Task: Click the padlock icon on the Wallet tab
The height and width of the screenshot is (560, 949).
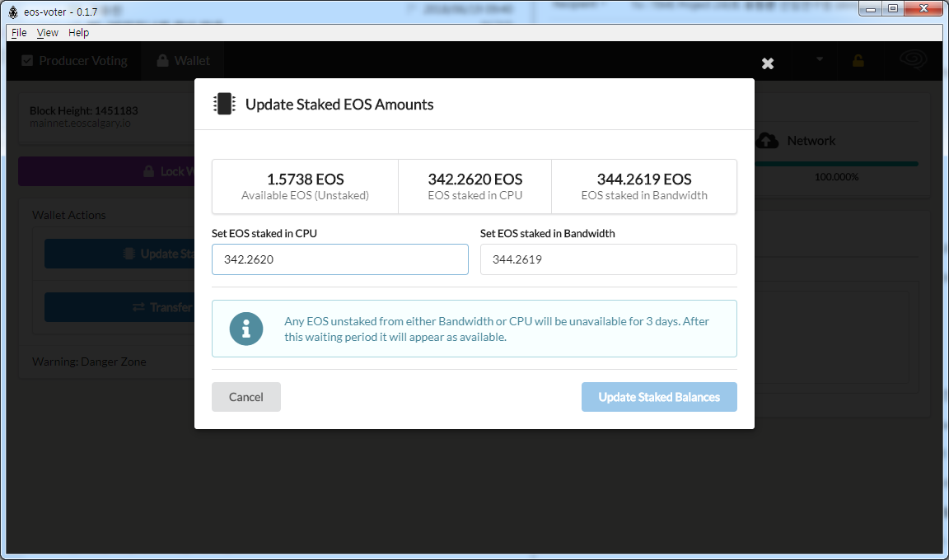Action: tap(162, 60)
